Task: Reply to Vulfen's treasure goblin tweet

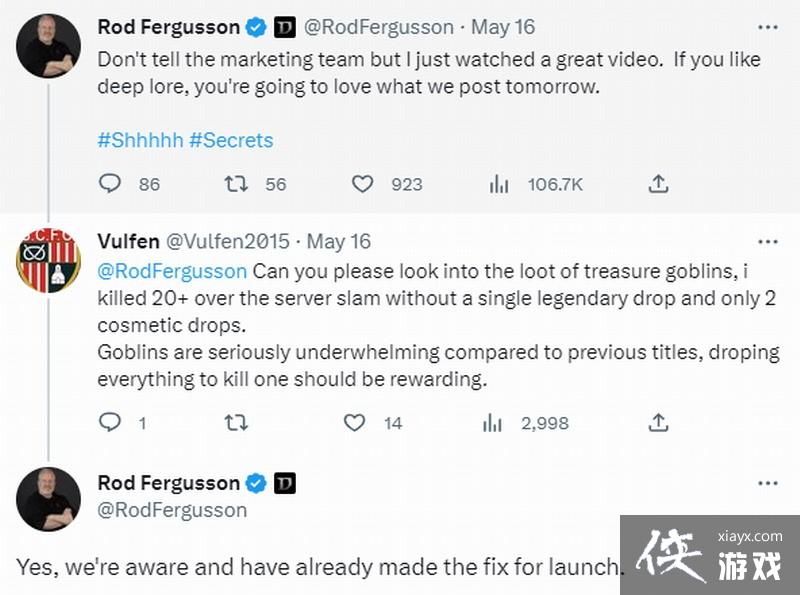Action: (x=110, y=423)
